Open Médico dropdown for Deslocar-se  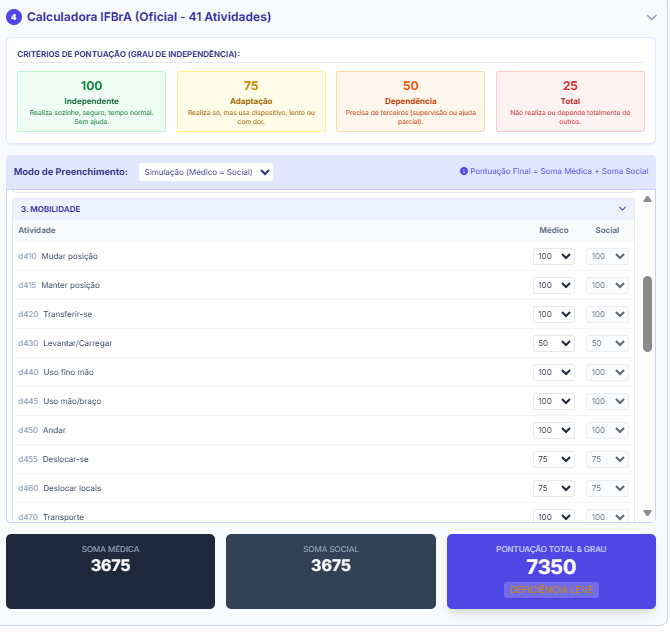(x=554, y=459)
